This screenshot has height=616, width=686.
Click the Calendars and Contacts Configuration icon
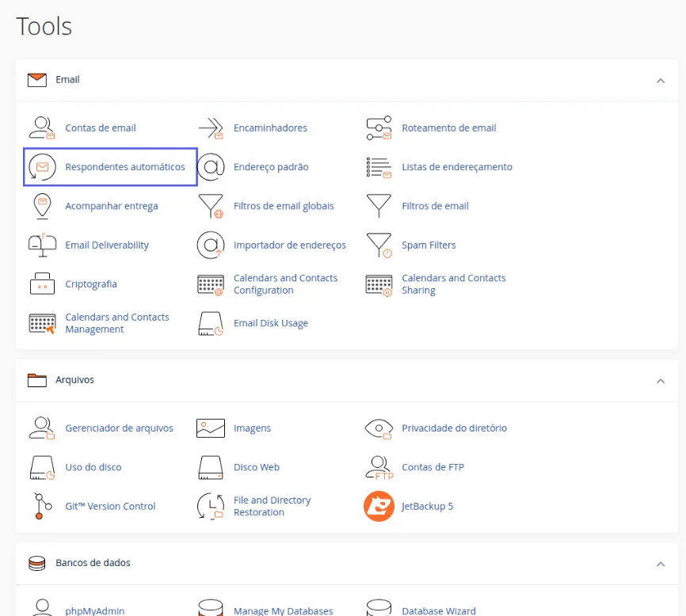211,285
